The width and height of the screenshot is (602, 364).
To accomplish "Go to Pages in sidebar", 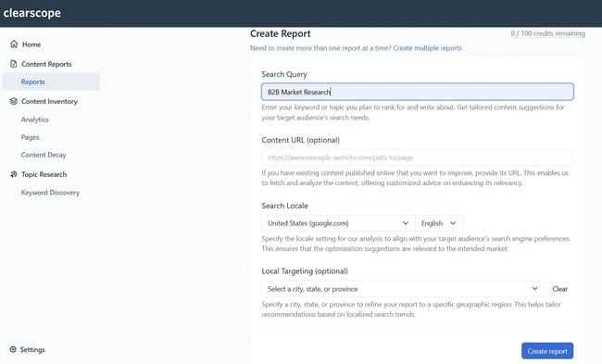I will (30, 137).
